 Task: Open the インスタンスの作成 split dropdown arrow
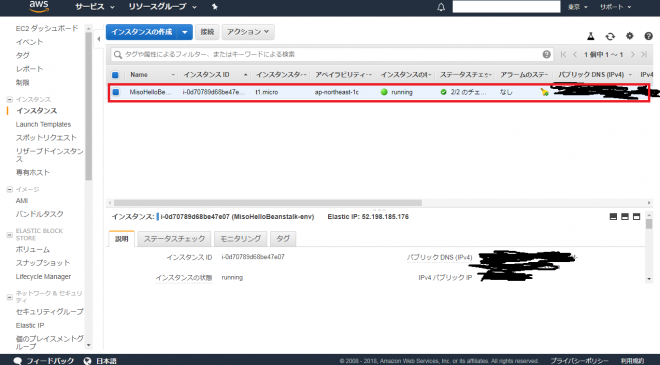click(x=185, y=32)
